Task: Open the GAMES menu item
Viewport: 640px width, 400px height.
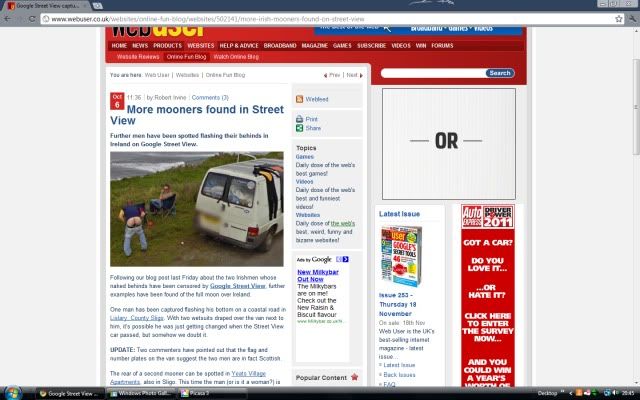Action: (342, 45)
